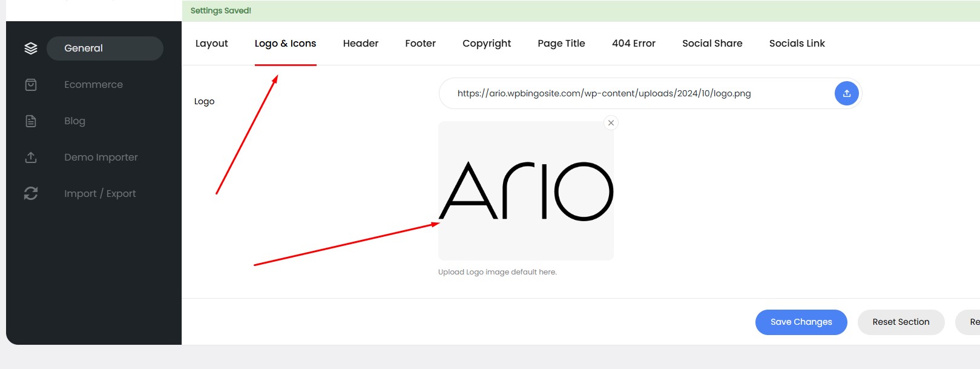Select the Copyright tab
The image size is (980, 369).
click(x=487, y=44)
